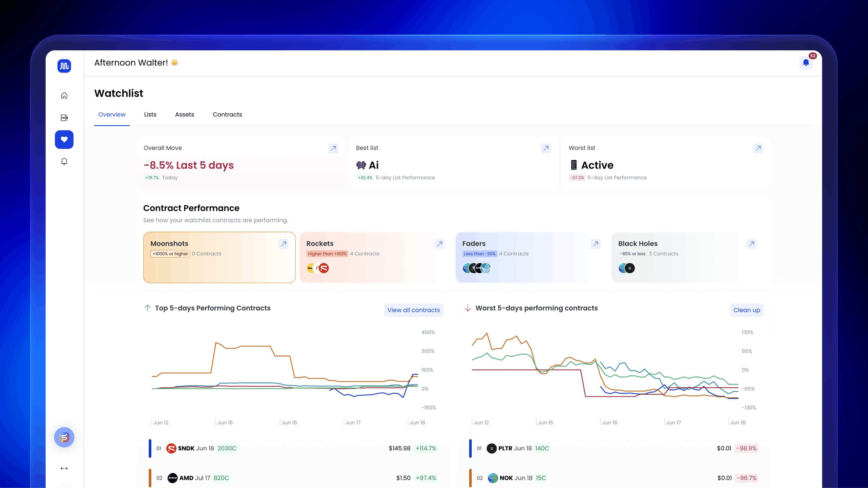This screenshot has width=868, height=488.
Task: Click the +32.4% list performance badge
Action: [x=365, y=178]
